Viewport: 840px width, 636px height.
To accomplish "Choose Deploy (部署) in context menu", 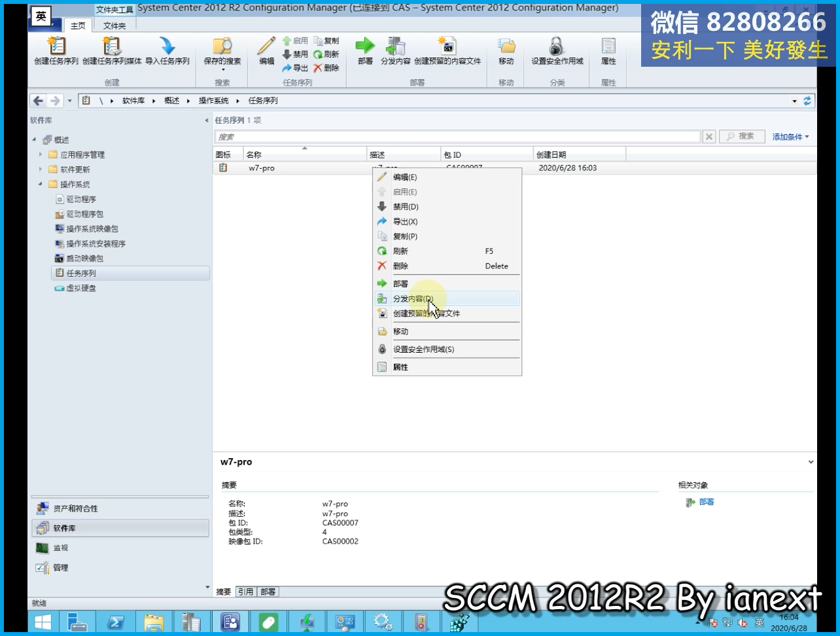I will click(x=447, y=284).
